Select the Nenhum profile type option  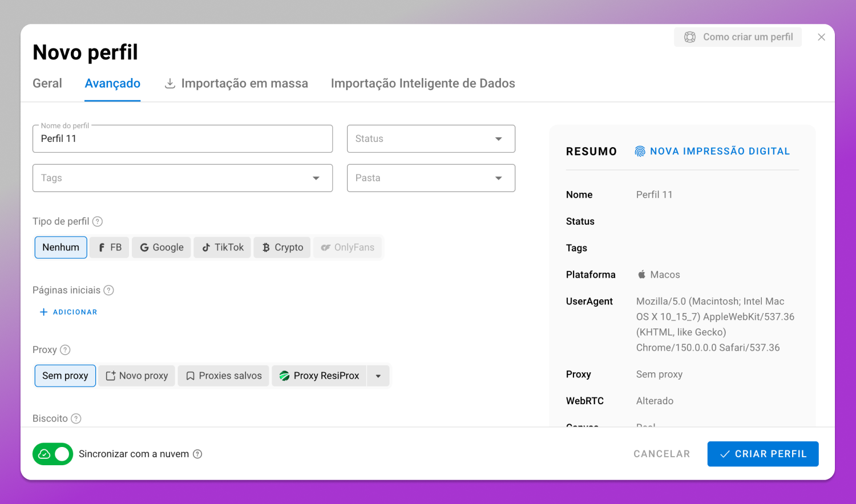61,247
